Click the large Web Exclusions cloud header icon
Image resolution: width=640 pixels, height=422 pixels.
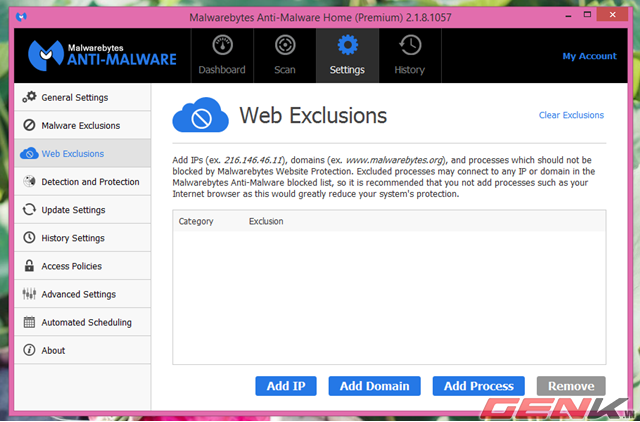tap(200, 115)
